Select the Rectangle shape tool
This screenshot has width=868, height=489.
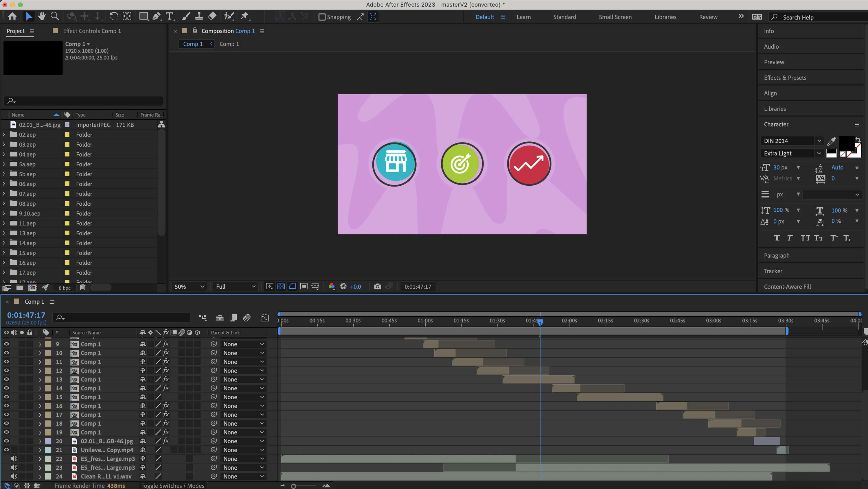point(144,16)
